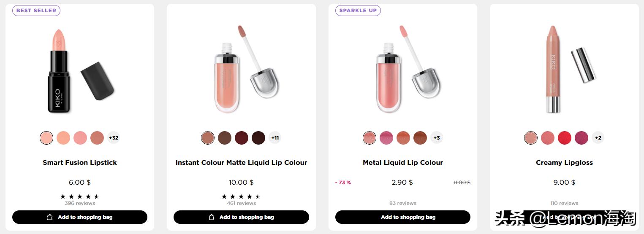Open the Smart Fusion Lipstick title link
Viewport: 644px width, 234px height.
coord(80,162)
